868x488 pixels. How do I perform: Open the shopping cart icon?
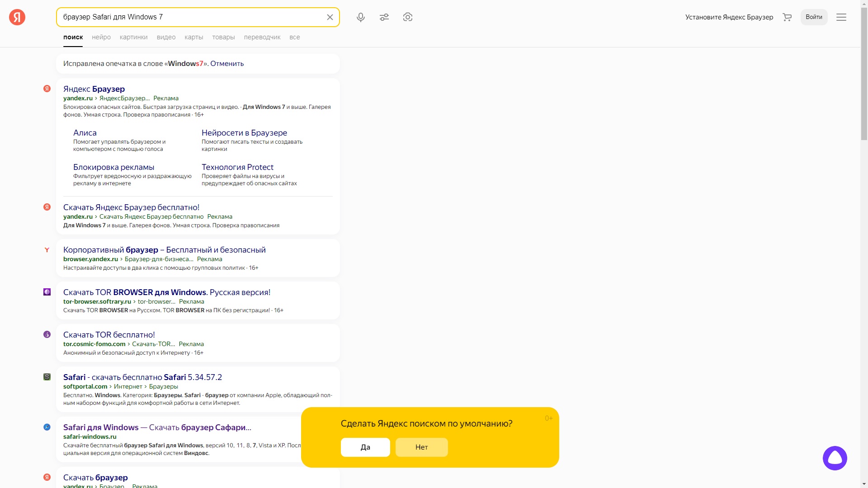click(787, 17)
